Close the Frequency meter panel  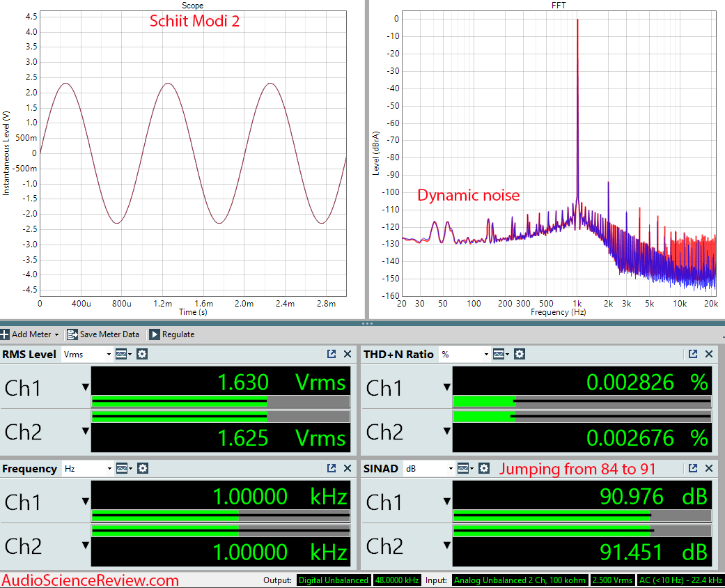coord(348,468)
